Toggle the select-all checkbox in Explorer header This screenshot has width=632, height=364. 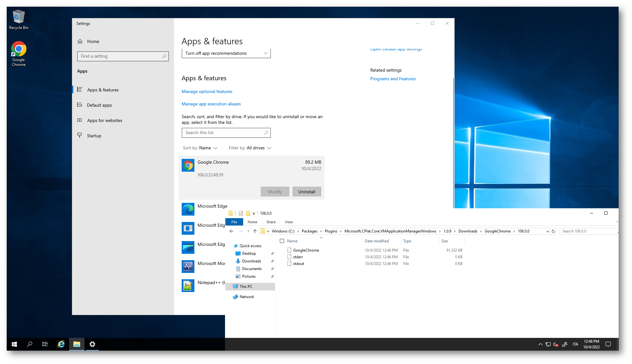coord(282,241)
